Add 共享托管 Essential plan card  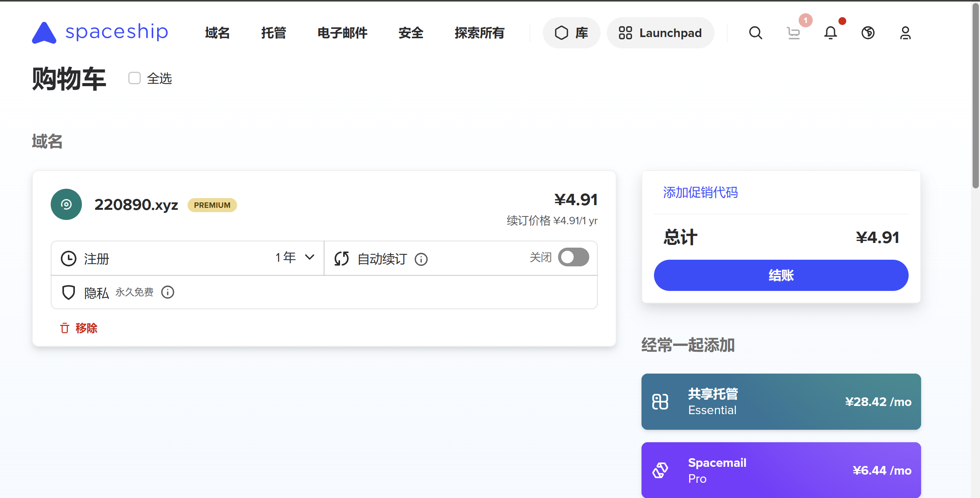[x=781, y=402]
